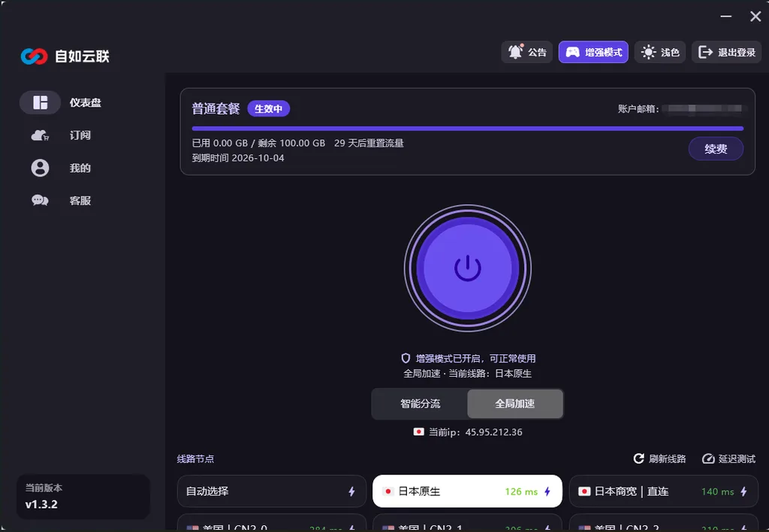Click the shield icon beside 增强模式已开启
The width and height of the screenshot is (769, 532).
(406, 358)
